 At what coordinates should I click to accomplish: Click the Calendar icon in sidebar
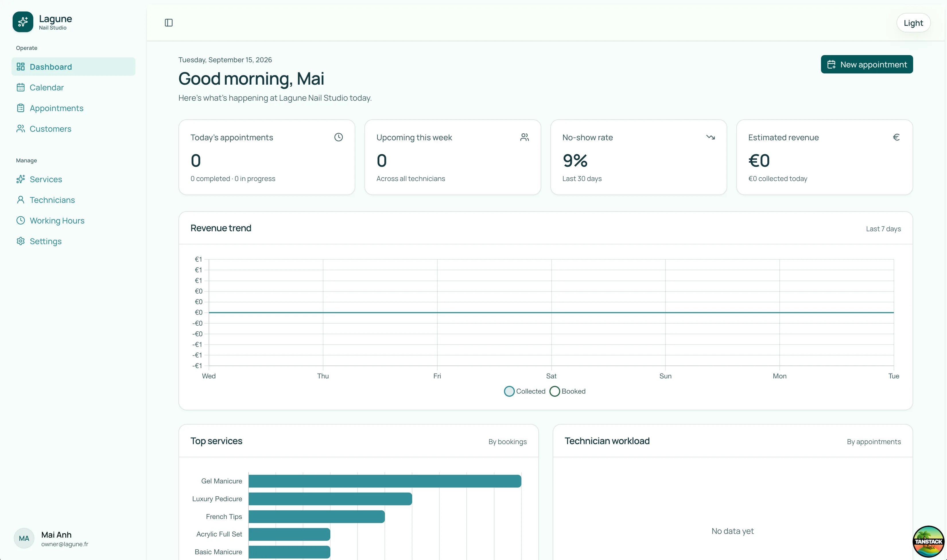[20, 87]
